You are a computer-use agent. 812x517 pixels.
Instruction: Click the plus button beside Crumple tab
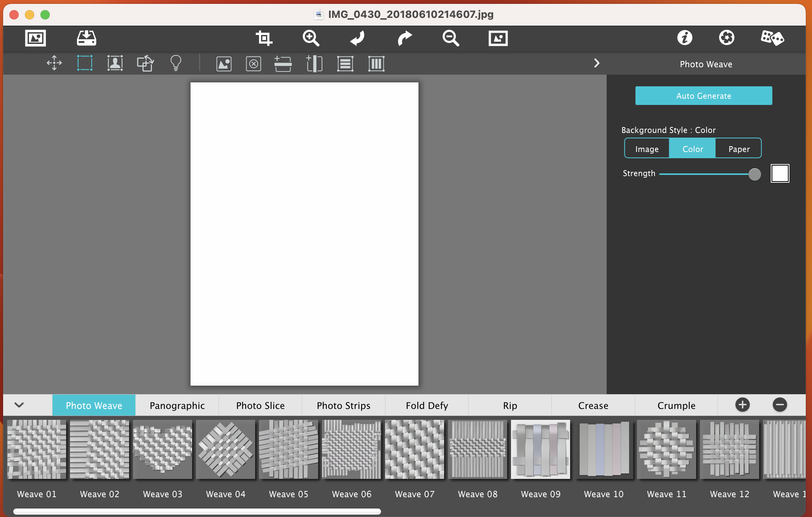742,405
